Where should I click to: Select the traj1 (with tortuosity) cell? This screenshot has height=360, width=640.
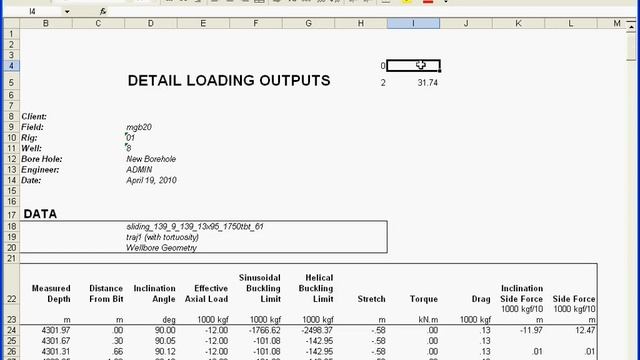[x=162, y=237]
